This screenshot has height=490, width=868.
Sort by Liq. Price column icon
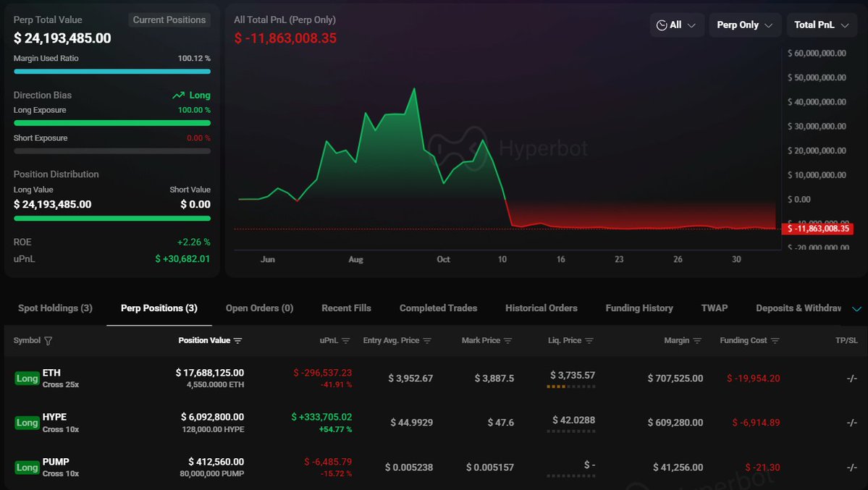[589, 340]
